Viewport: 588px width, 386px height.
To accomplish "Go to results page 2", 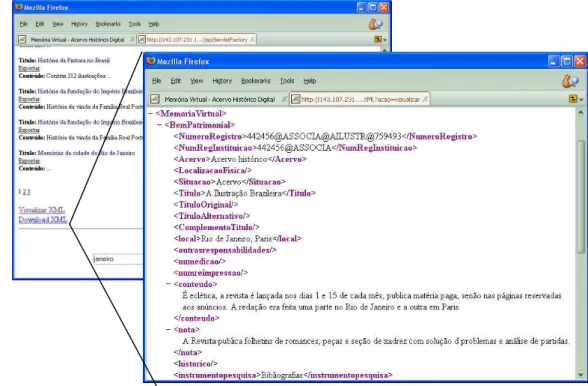I will (24, 192).
